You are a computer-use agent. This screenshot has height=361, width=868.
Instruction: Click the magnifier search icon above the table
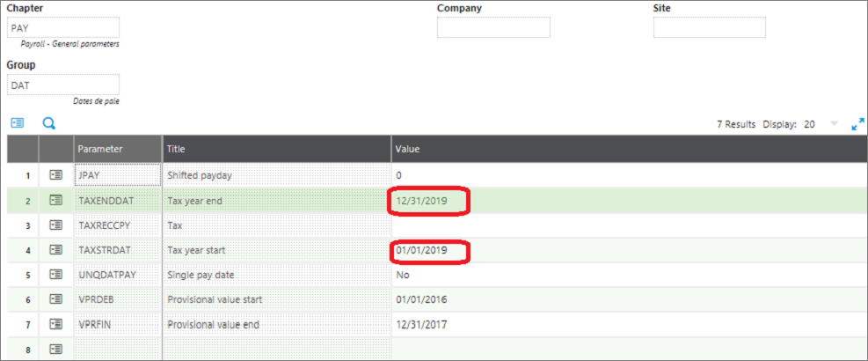point(49,124)
